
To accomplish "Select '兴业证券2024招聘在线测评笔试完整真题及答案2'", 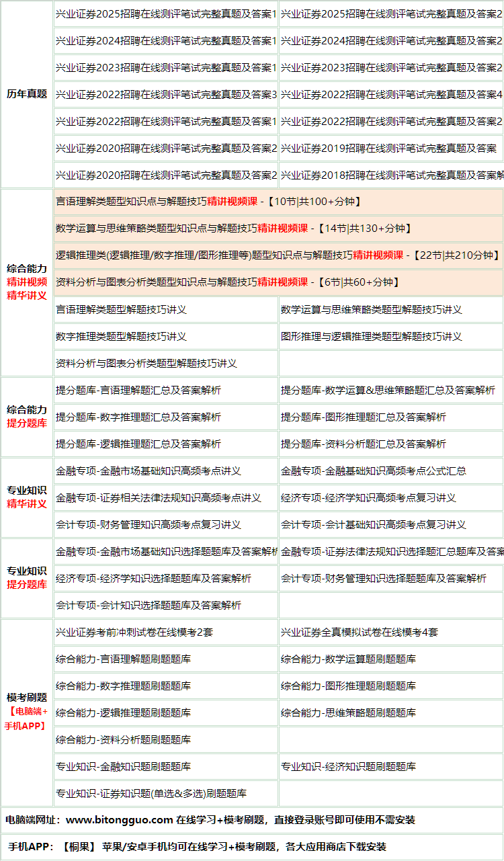I will pos(391,41).
